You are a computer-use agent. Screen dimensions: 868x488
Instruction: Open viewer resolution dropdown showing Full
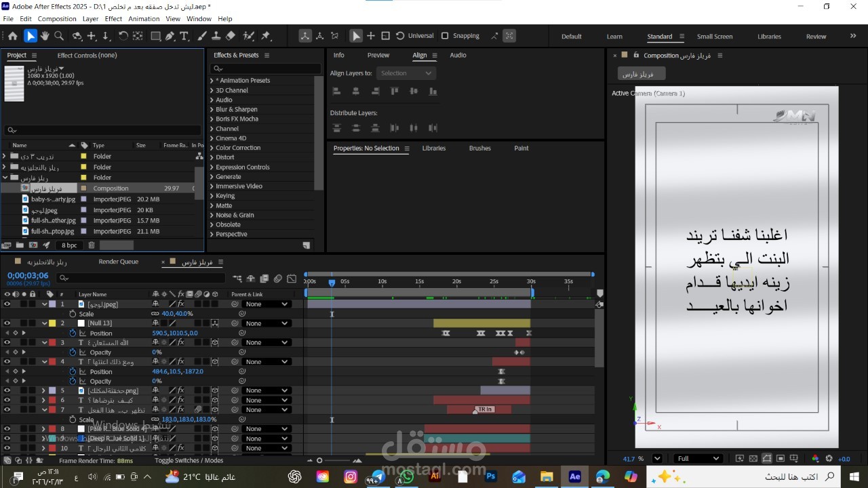click(698, 459)
